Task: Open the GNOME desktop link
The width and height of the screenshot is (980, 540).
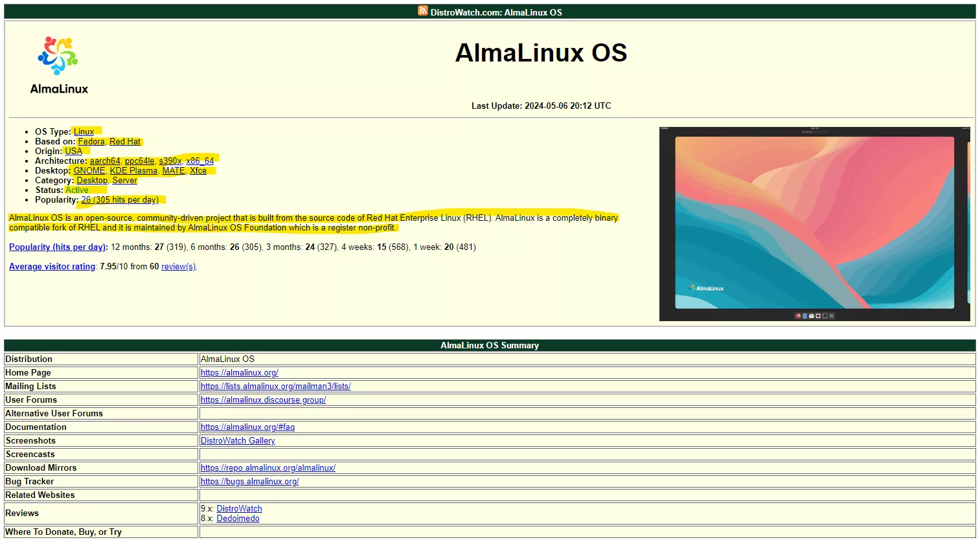Action: [89, 171]
